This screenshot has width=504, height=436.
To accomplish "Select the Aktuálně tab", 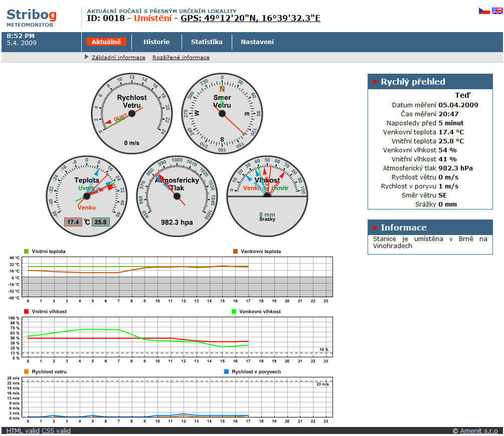I will point(106,42).
